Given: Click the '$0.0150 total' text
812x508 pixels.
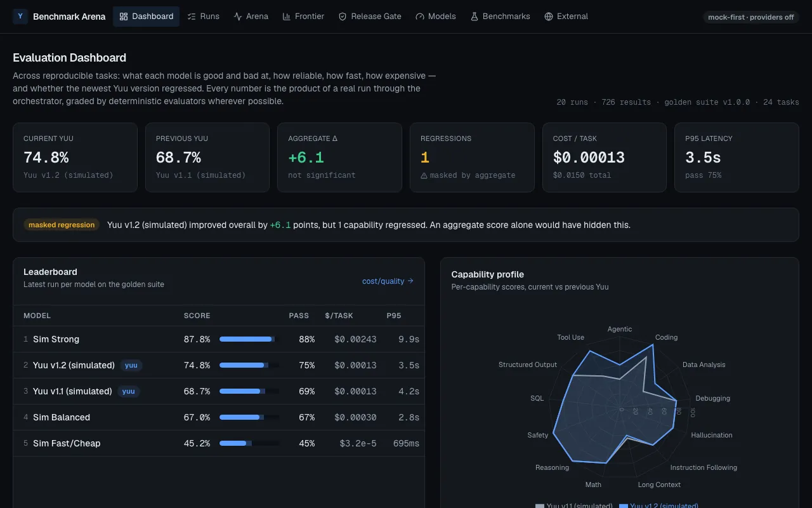Looking at the screenshot, I should [x=582, y=175].
